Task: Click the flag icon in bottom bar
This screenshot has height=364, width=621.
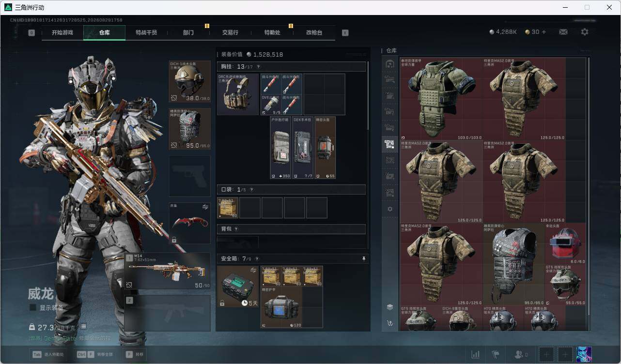Action: (x=496, y=355)
